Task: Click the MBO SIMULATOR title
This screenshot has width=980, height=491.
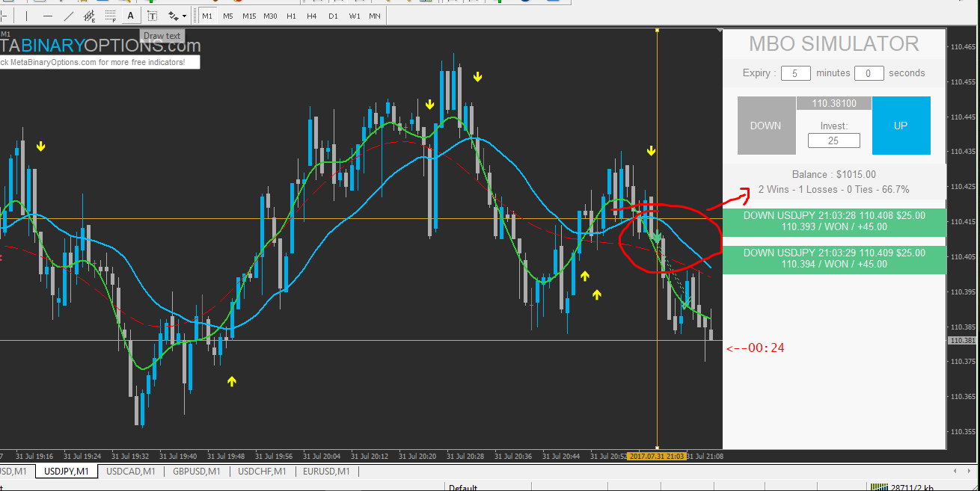Action: tap(834, 44)
